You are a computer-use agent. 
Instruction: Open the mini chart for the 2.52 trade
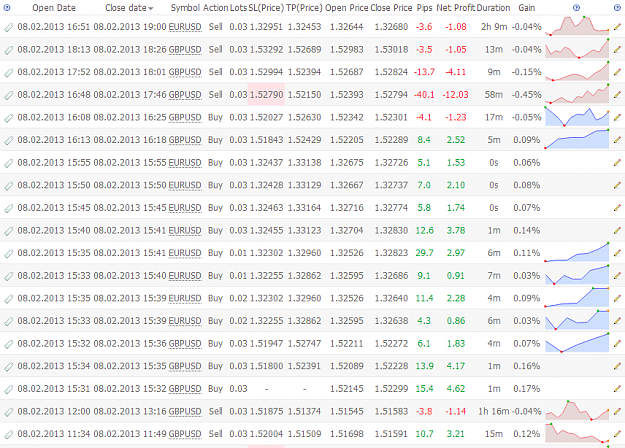pyautogui.click(x=577, y=139)
